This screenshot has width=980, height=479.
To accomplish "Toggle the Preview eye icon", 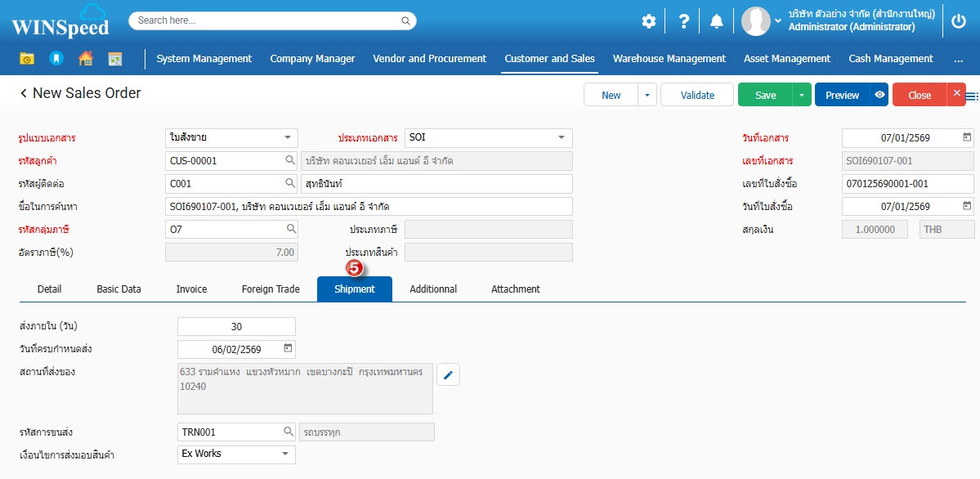I will coord(879,95).
